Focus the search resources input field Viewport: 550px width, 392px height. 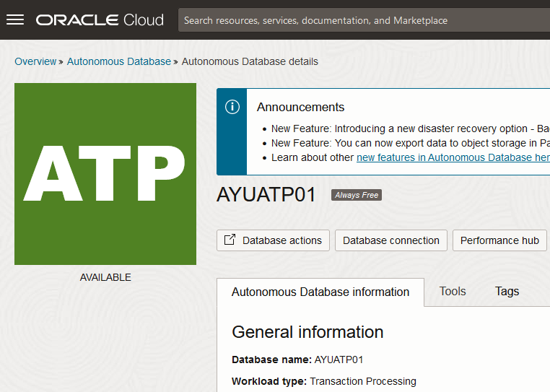(364, 20)
